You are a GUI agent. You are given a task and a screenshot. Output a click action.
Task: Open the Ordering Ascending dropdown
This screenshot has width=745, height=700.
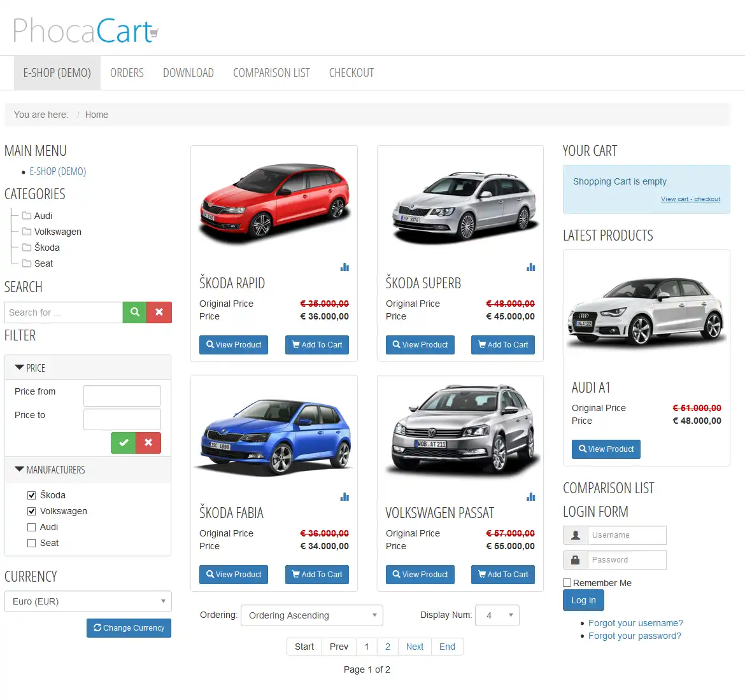pos(311,615)
